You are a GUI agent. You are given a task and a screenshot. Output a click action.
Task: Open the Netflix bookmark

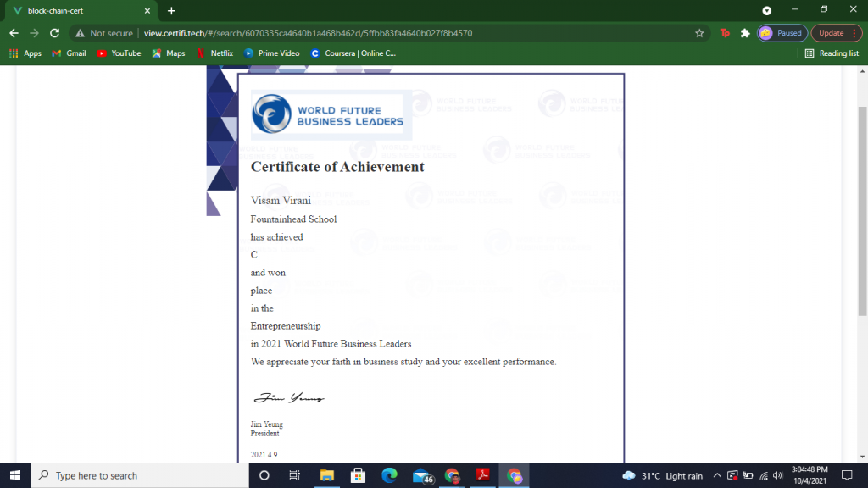click(214, 53)
